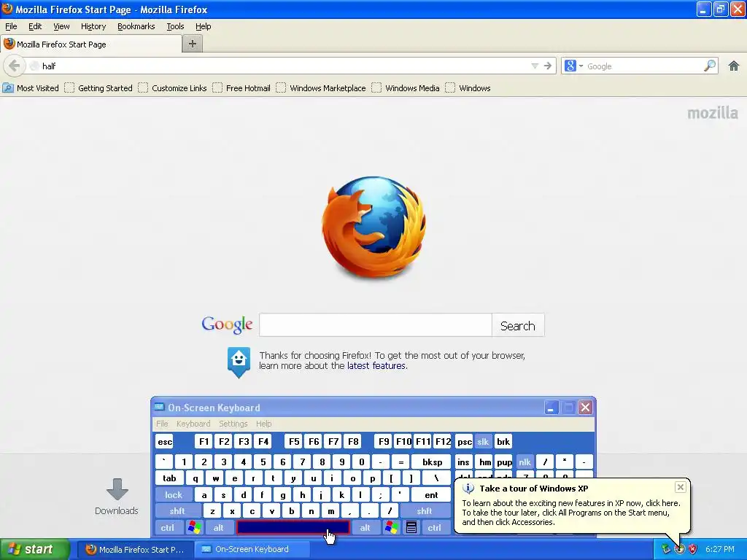The width and height of the screenshot is (747, 560).
Task: Open the Customize Links bookmark
Action: (172, 88)
